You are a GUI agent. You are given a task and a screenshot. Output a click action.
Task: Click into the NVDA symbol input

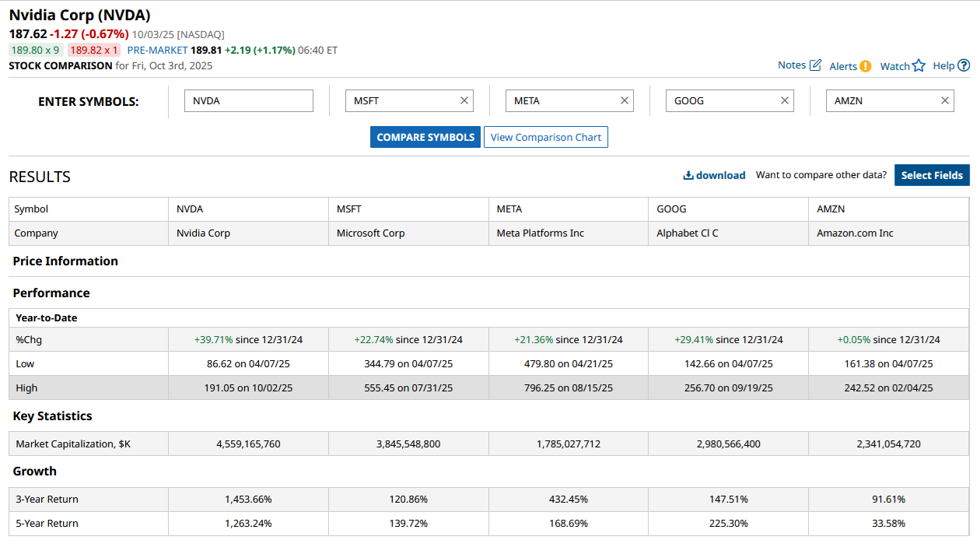[x=248, y=100]
